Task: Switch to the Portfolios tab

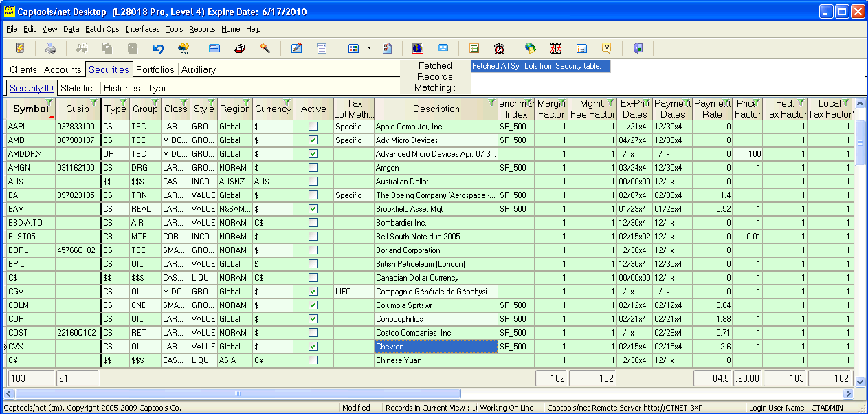Action: pos(155,69)
